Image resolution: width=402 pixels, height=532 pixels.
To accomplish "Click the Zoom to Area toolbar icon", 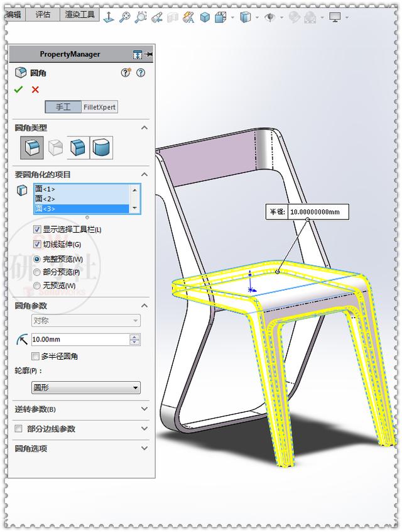I will pos(141,16).
